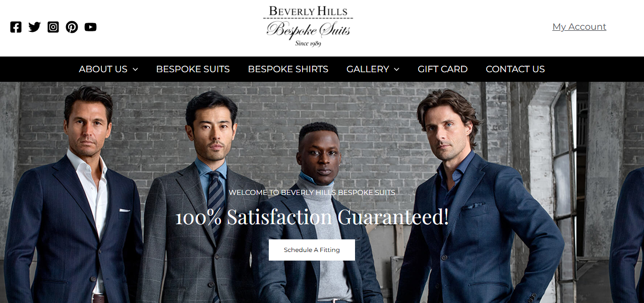Visit the Twitter bird icon link
Image resolution: width=644 pixels, height=303 pixels.
point(34,27)
